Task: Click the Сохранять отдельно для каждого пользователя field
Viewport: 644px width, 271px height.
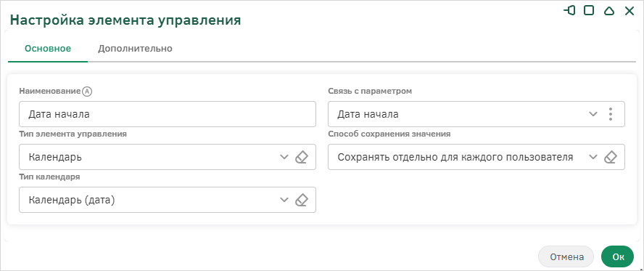Action: [x=476, y=157]
